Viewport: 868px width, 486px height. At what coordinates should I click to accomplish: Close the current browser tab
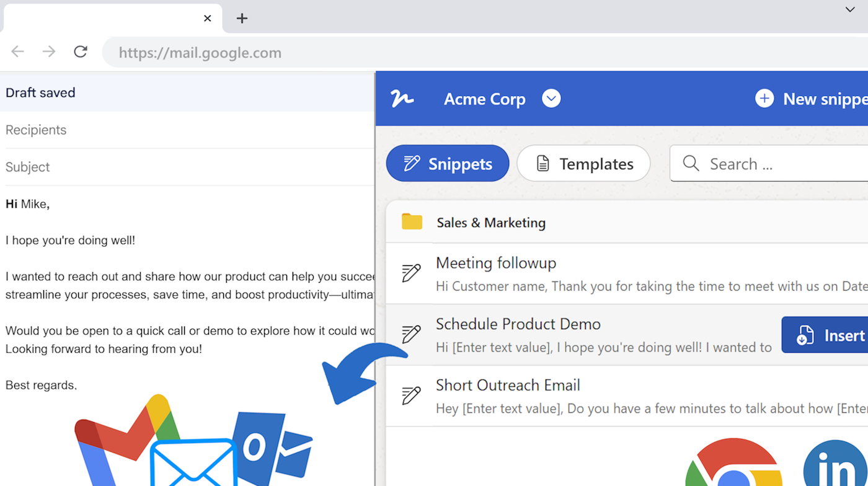pos(208,19)
